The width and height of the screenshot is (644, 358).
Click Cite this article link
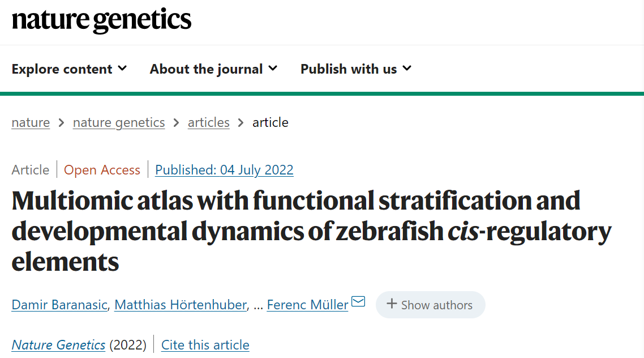[205, 345]
